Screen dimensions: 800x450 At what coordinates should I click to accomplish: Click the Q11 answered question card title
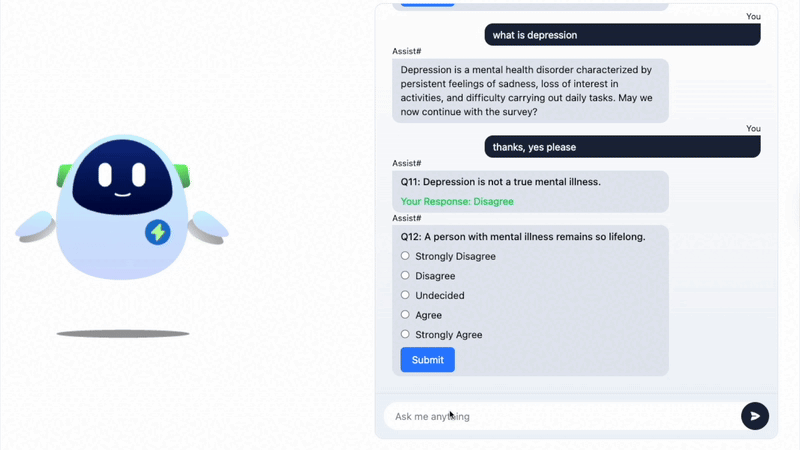[x=501, y=182]
